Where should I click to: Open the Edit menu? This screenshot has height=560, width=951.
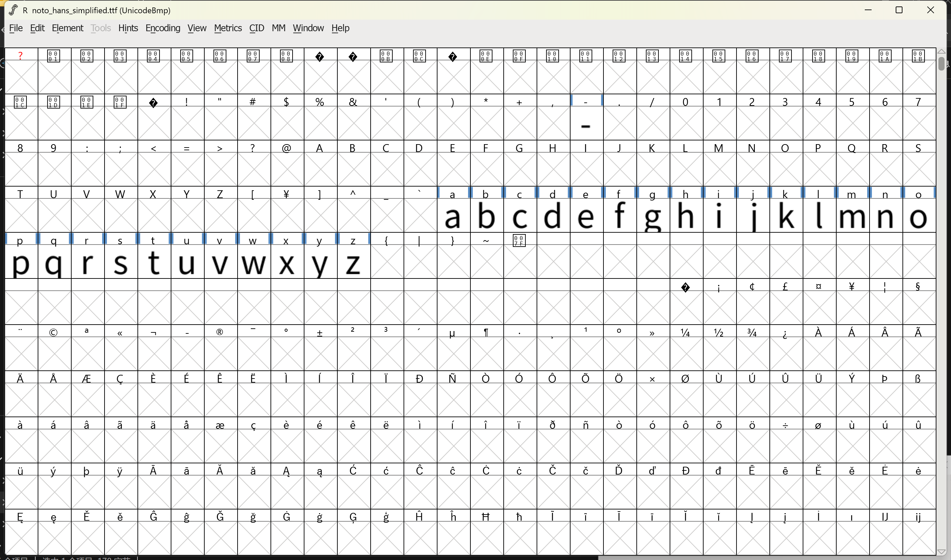point(37,28)
